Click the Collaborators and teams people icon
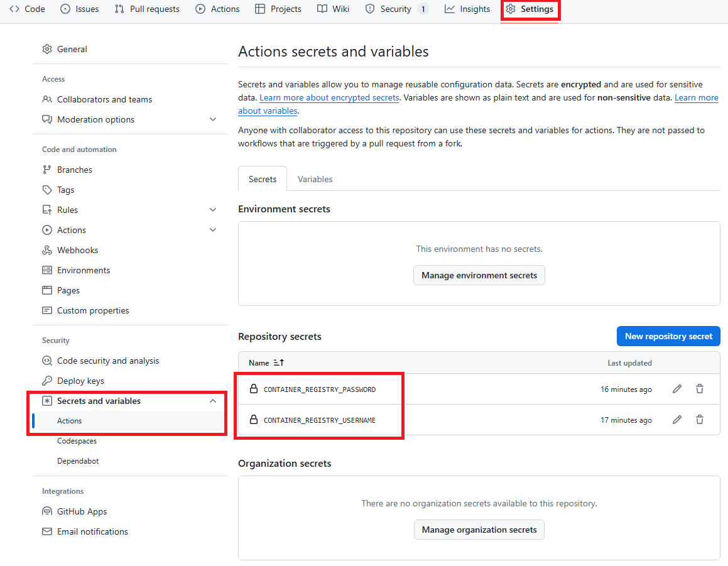The width and height of the screenshot is (728, 566). (x=47, y=99)
